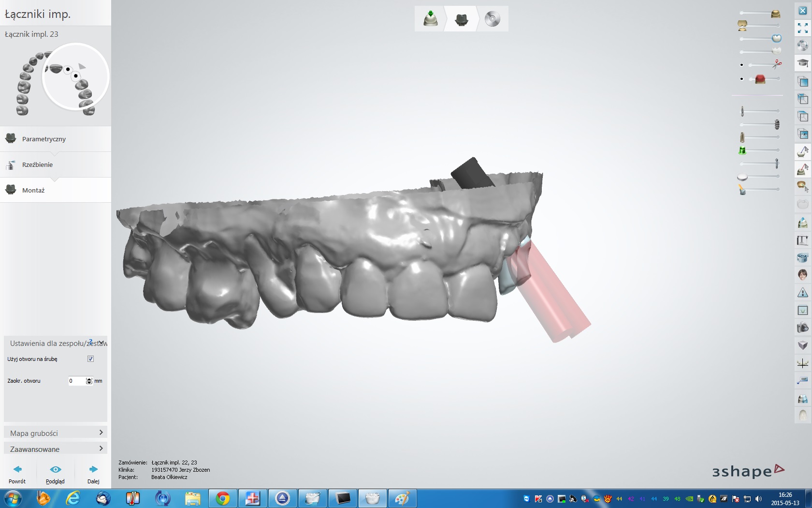Click the eye cube view icon
The height and width of the screenshot is (508, 812).
[x=802, y=134]
